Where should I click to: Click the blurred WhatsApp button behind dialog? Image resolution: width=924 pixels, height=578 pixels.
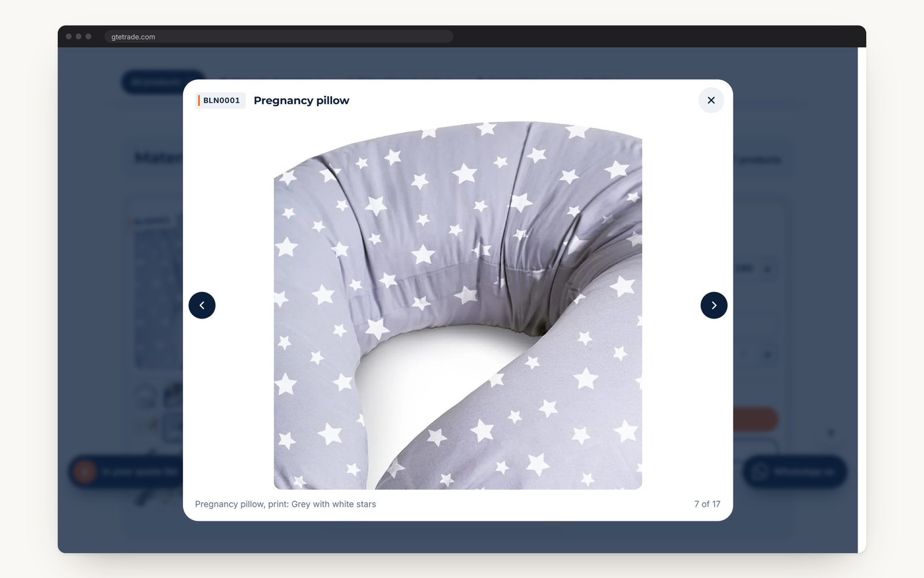click(x=795, y=472)
